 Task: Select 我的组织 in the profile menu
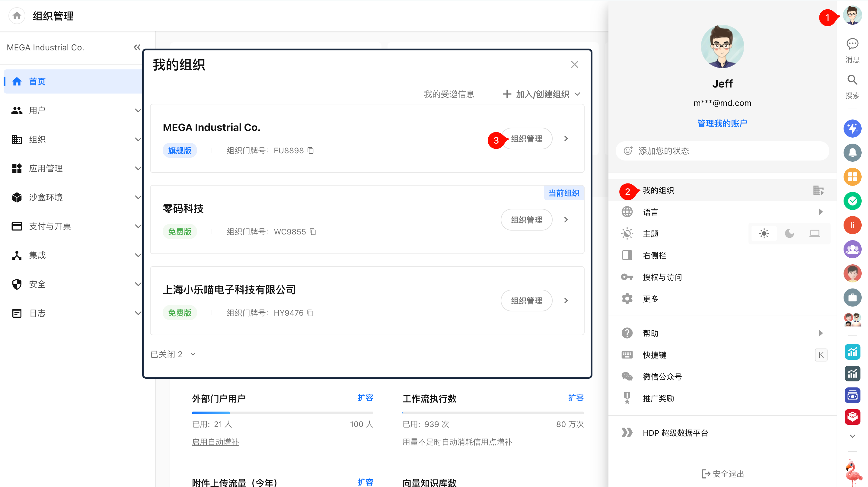click(722, 190)
